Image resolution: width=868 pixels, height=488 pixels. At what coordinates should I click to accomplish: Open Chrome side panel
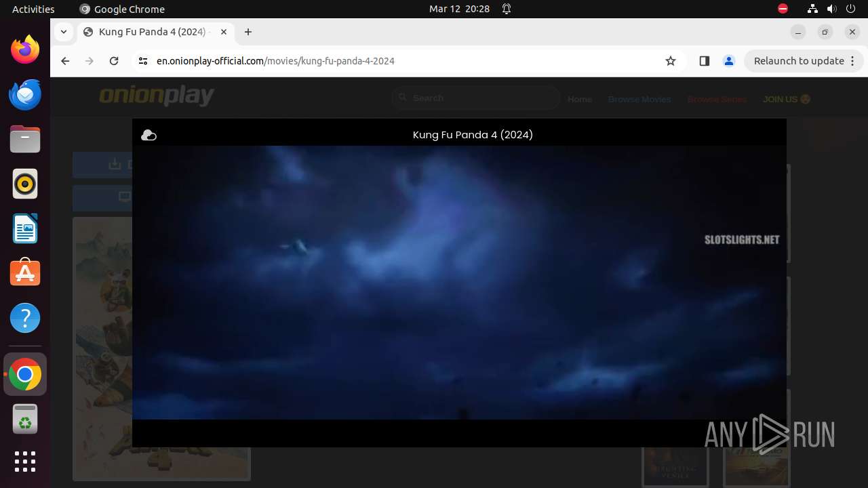(x=704, y=61)
